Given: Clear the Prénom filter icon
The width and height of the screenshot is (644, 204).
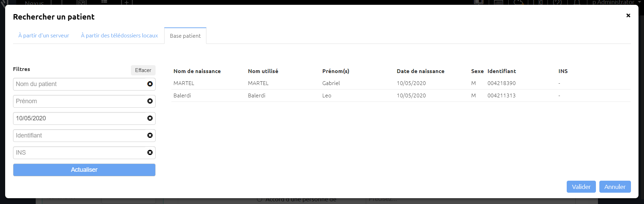Looking at the screenshot, I should coord(150,101).
